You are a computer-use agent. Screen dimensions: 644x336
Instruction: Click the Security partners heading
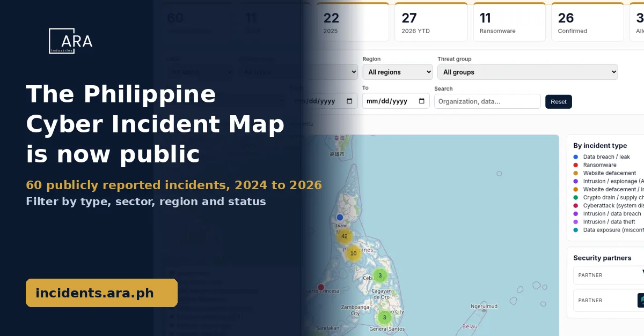(602, 258)
